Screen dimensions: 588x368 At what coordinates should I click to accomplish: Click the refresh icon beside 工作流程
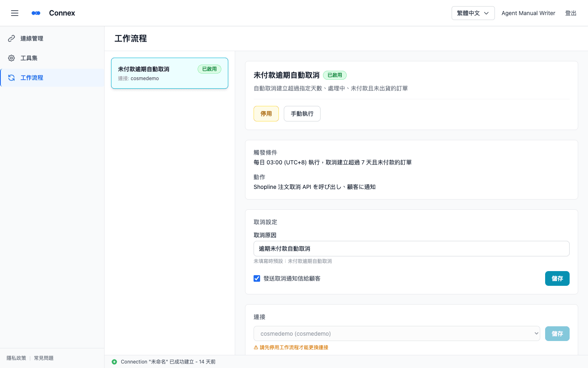[x=11, y=78]
